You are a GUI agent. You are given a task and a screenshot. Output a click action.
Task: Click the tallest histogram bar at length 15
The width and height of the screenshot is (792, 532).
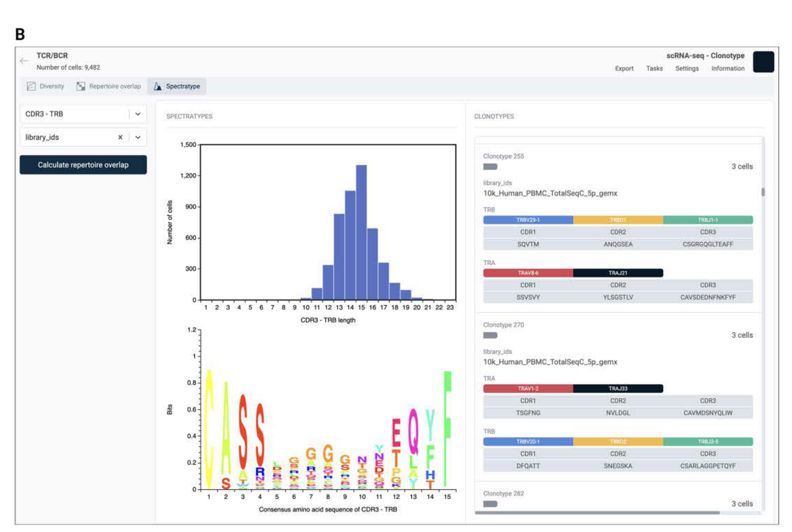(x=361, y=231)
